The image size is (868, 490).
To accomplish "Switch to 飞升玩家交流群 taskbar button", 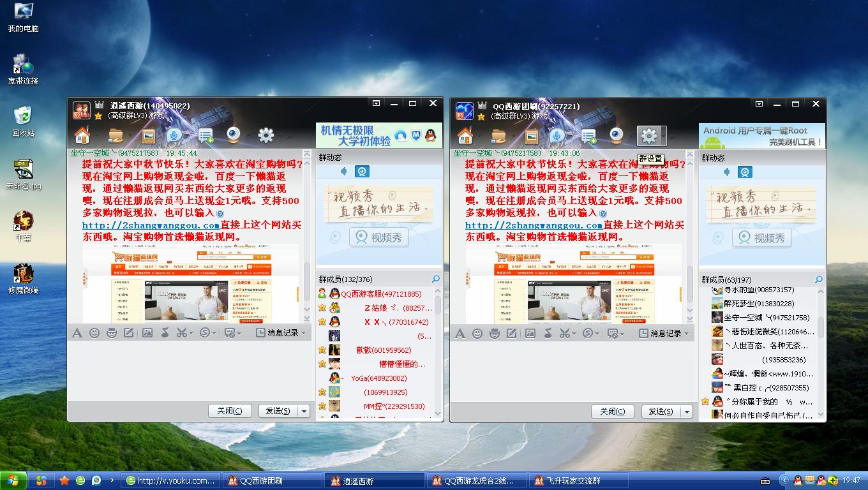I will tap(580, 480).
